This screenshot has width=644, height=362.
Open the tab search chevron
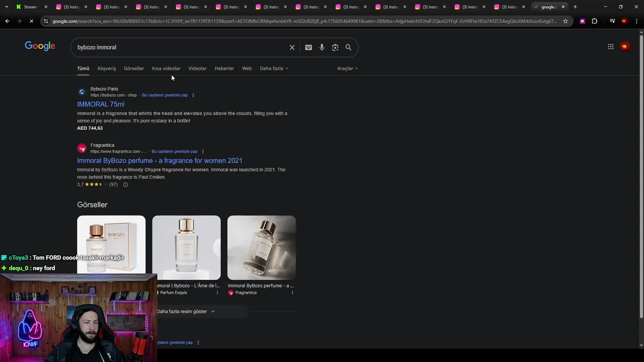[x=7, y=7]
